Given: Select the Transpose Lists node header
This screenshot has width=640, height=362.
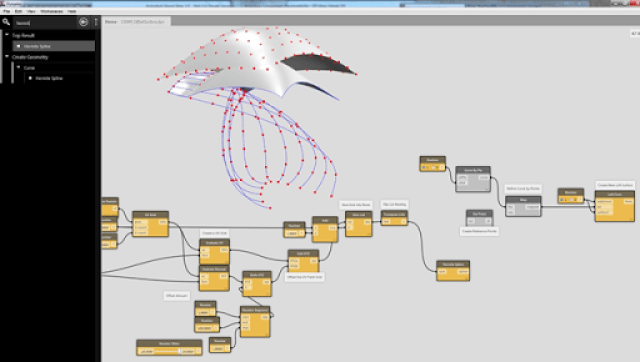Looking at the screenshot, I should tap(394, 214).
